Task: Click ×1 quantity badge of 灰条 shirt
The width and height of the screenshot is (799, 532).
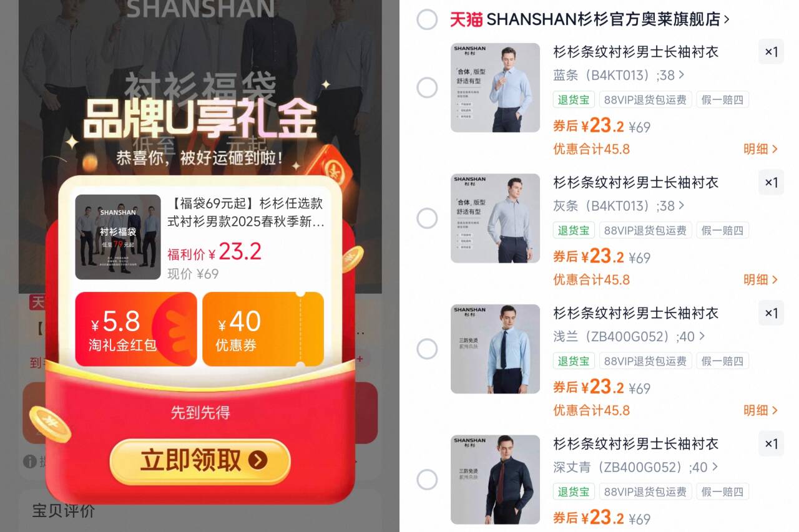Action: [771, 183]
